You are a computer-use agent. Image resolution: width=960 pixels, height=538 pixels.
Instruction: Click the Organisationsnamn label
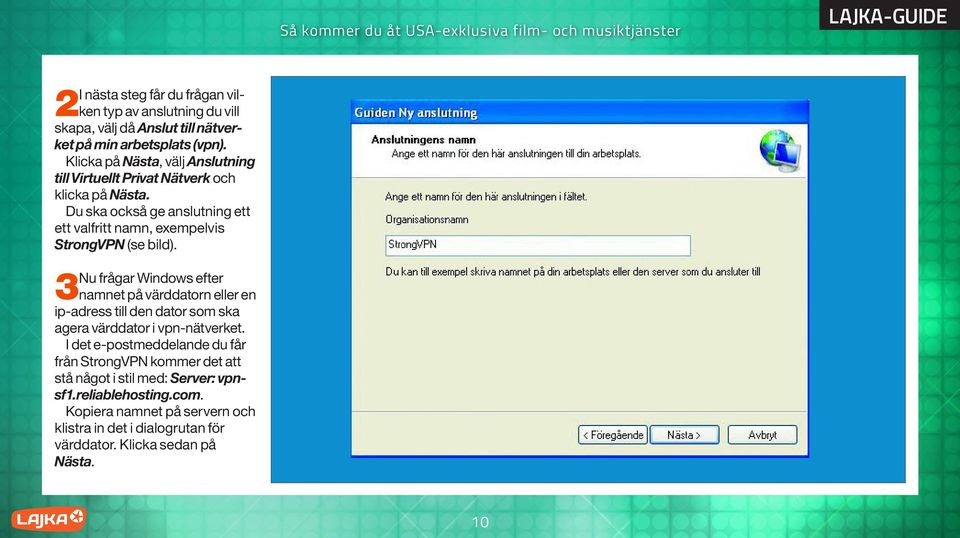[427, 219]
